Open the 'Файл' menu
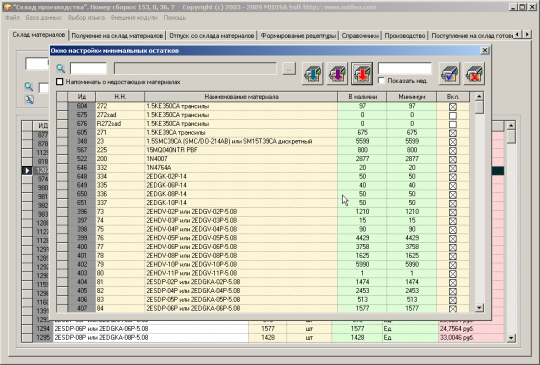Viewport: 540px width, 365px height. click(12, 18)
